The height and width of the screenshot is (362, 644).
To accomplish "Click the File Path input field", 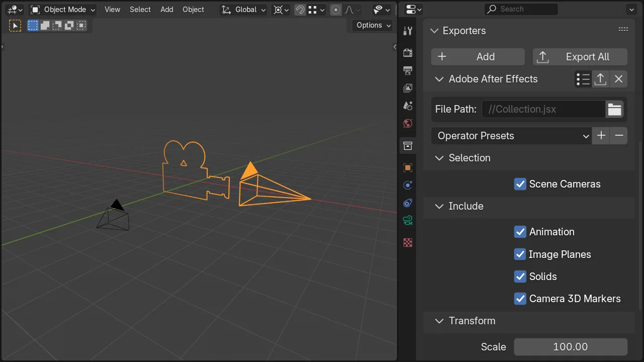I will (x=543, y=109).
